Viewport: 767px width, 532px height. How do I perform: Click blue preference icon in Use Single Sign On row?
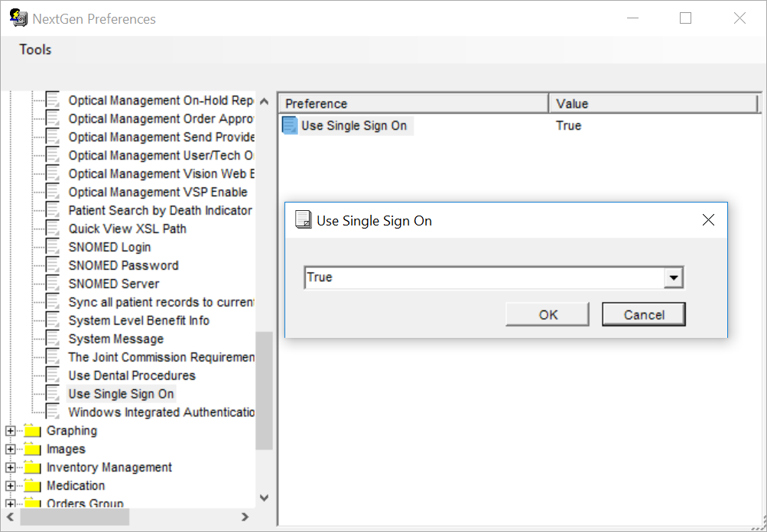tap(290, 125)
